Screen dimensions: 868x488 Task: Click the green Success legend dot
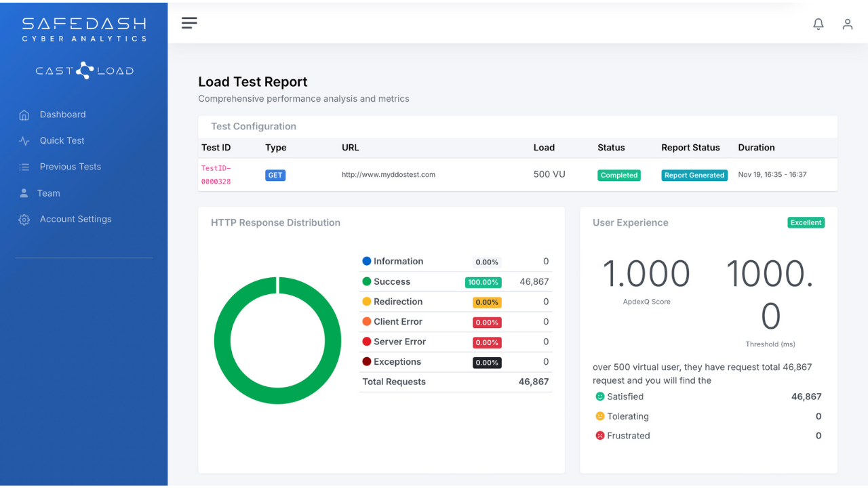click(x=367, y=281)
